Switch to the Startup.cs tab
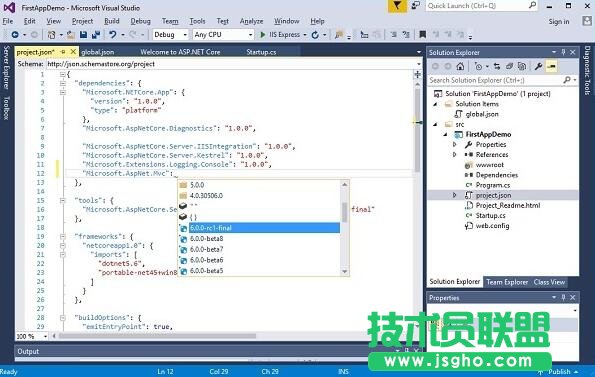 261,52
